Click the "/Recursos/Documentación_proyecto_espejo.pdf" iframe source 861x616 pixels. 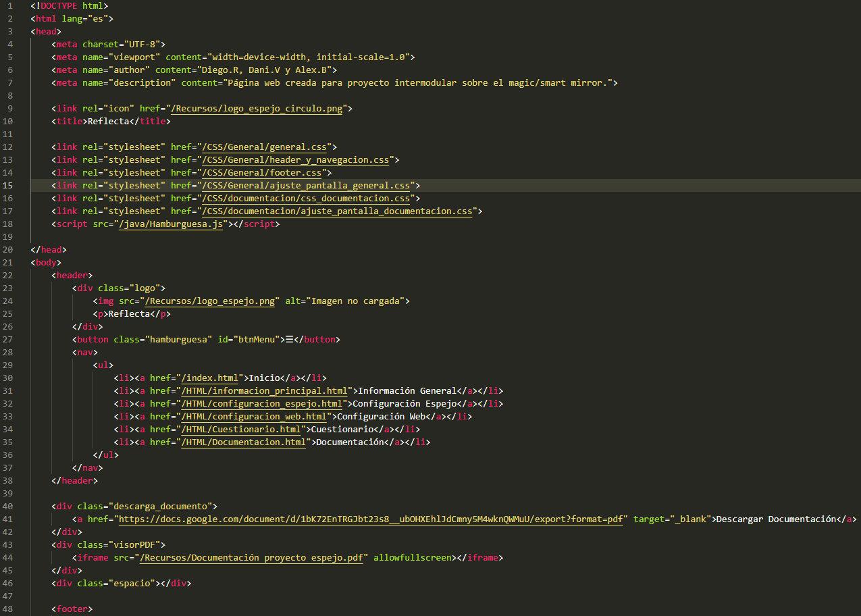(x=251, y=557)
